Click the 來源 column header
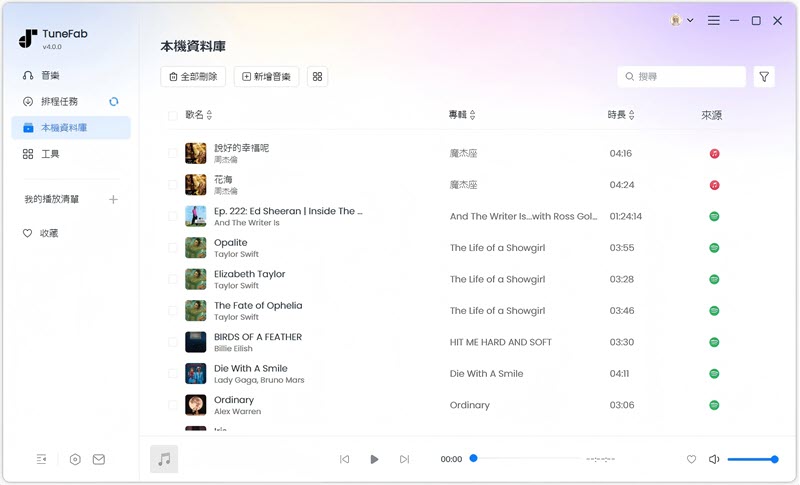 711,115
